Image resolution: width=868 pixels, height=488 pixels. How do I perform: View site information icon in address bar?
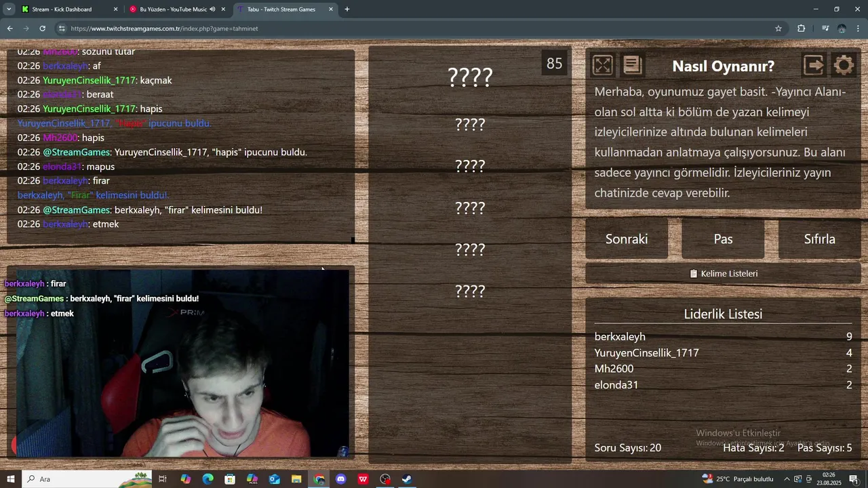[x=62, y=28]
